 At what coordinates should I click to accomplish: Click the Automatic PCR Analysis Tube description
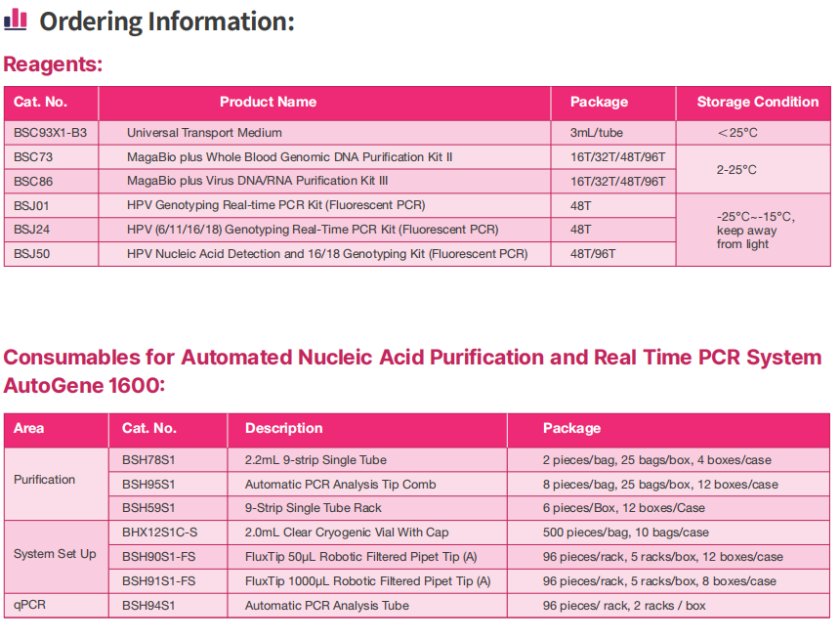tap(326, 606)
